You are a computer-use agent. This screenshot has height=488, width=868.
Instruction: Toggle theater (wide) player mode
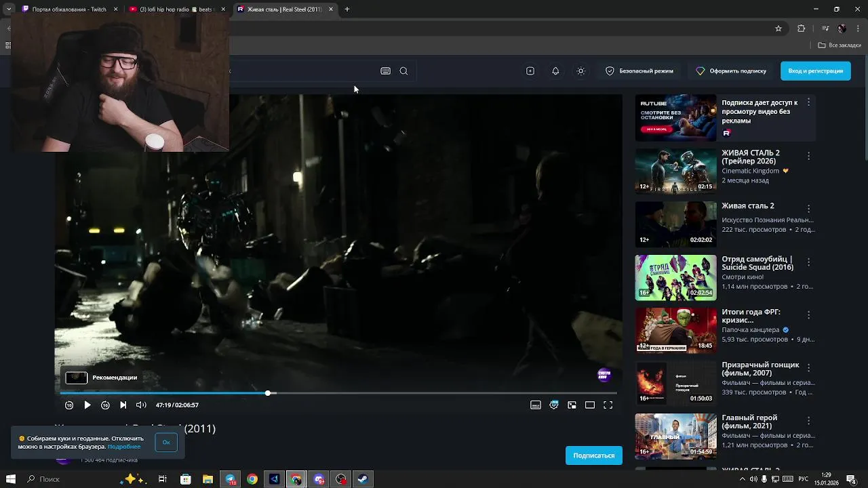pyautogui.click(x=590, y=405)
